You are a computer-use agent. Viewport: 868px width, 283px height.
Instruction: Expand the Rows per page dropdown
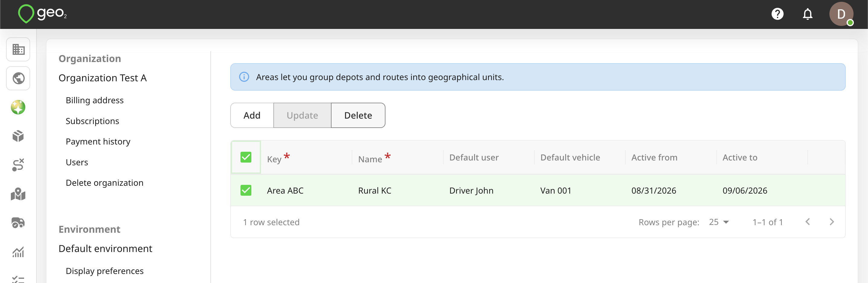point(719,222)
